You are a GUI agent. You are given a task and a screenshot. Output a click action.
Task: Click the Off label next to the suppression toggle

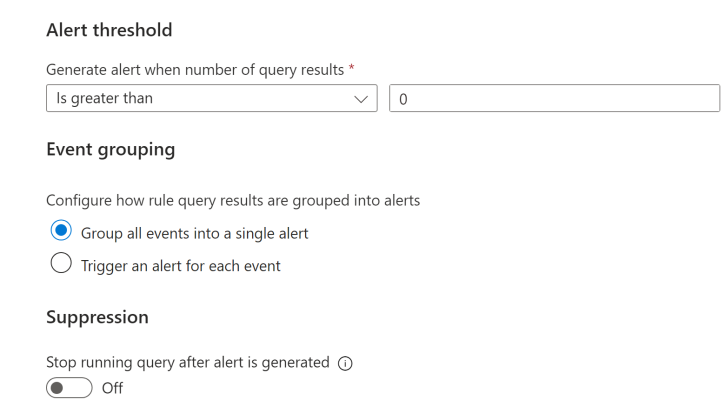(x=112, y=388)
